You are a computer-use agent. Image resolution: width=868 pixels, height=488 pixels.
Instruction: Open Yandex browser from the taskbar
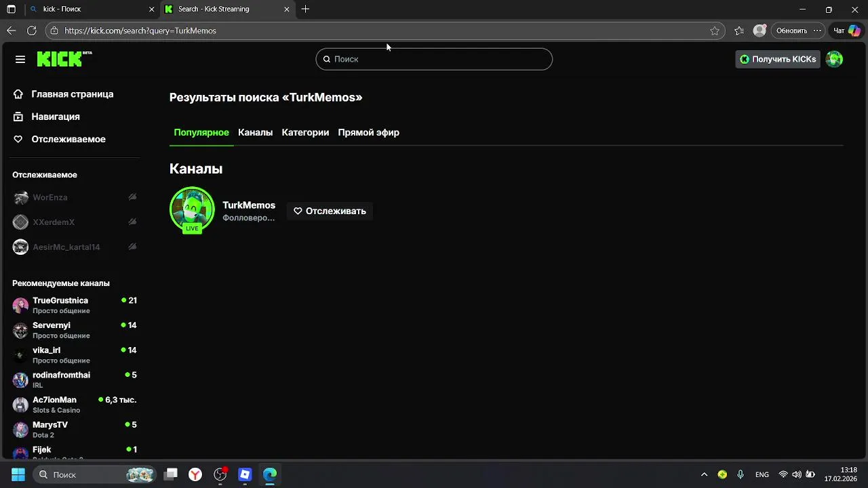point(195,474)
